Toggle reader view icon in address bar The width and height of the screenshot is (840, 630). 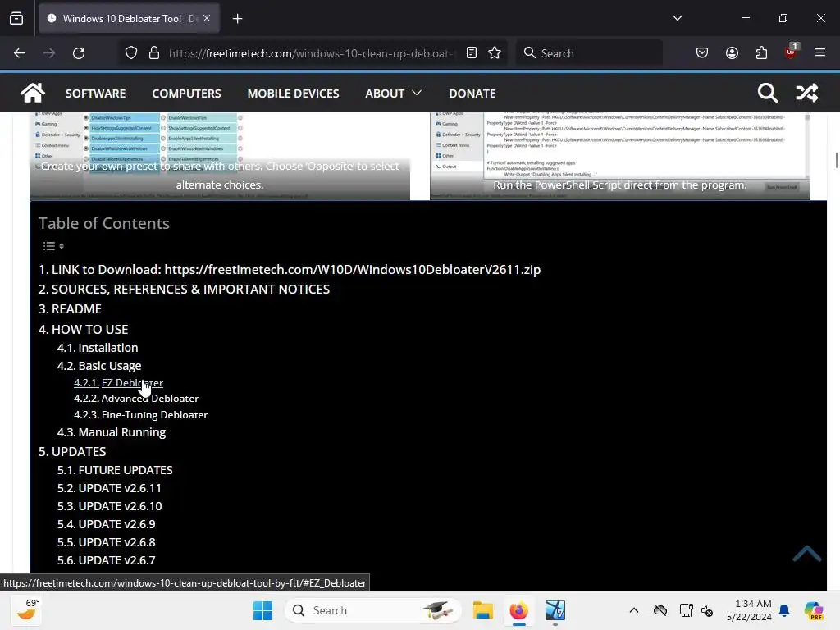coord(472,52)
